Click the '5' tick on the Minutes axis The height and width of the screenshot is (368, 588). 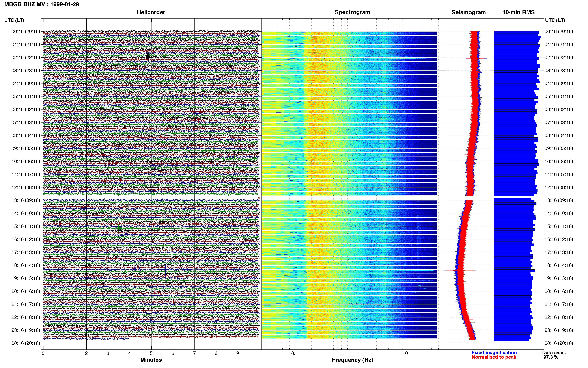[151, 353]
